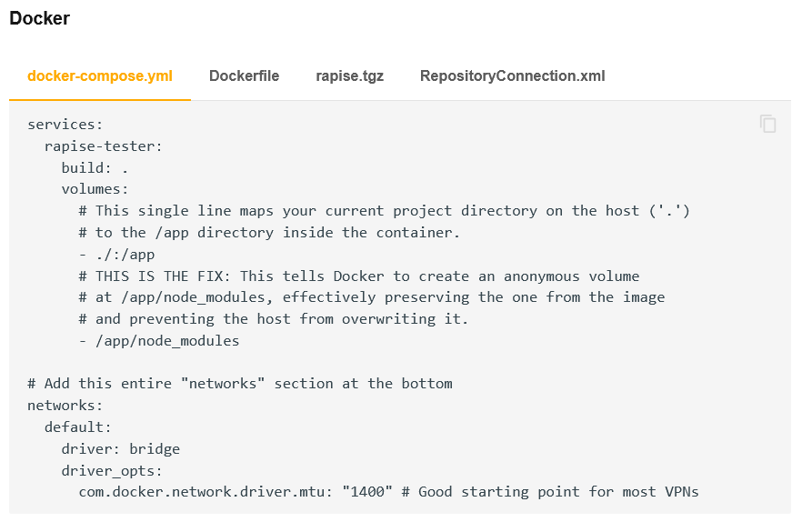This screenshot has height=522, width=812.
Task: Click the "networks:" key line
Action: [65, 406]
